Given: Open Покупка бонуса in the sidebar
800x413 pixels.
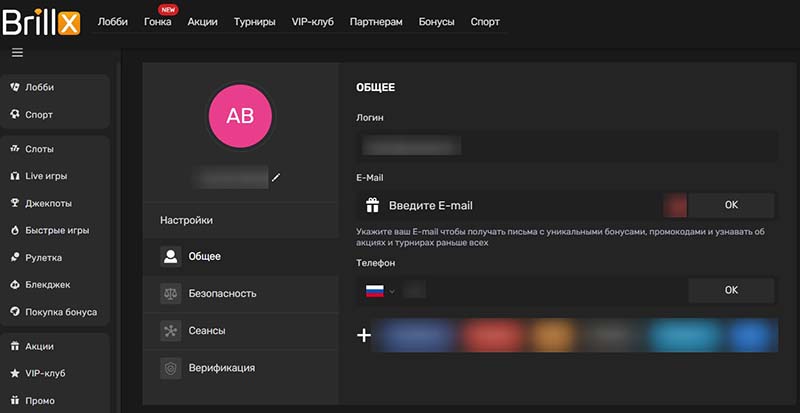Looking at the screenshot, I should click(x=60, y=311).
